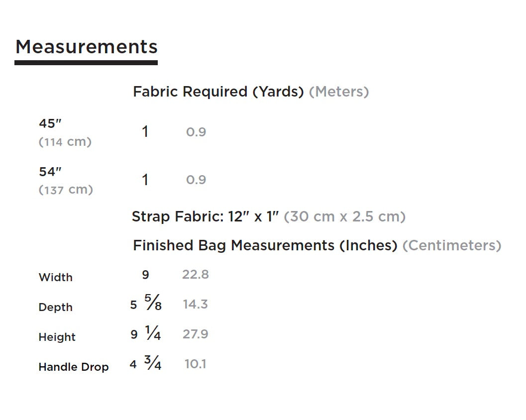Click the gray (Meters) label
Image resolution: width=526 pixels, height=420 pixels.
point(339,92)
